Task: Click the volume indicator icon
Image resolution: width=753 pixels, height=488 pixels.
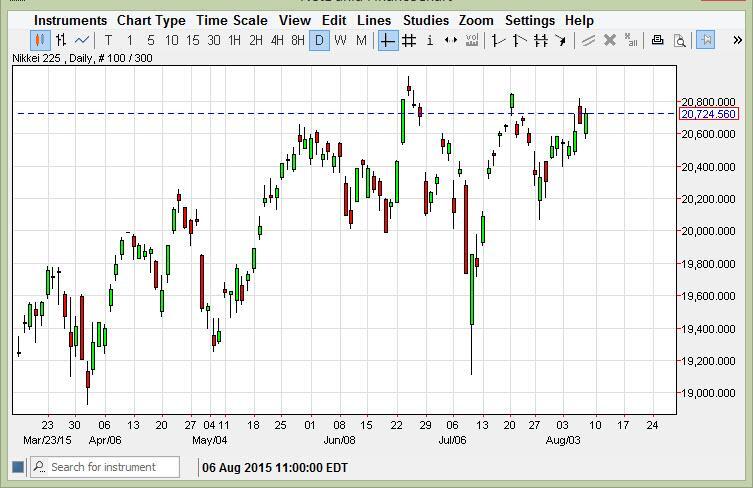Action: coord(472,40)
